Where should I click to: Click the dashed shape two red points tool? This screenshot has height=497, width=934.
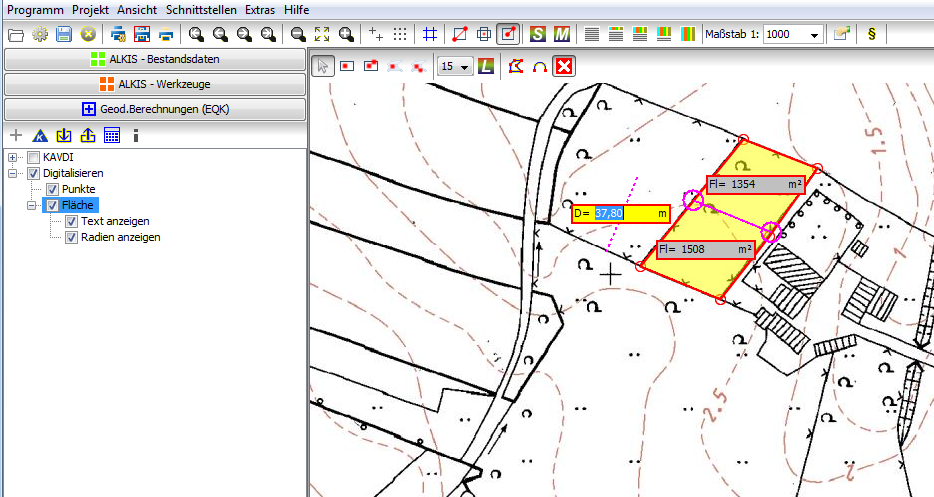click(x=419, y=66)
